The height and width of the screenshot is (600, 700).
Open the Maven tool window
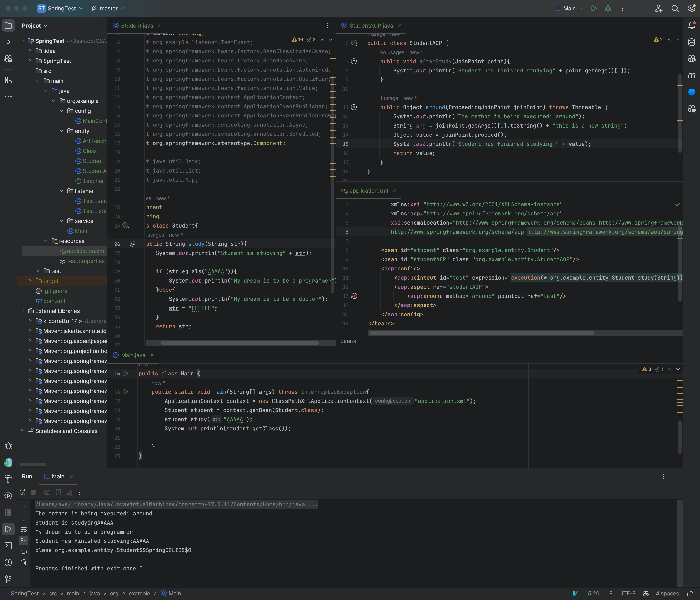691,75
